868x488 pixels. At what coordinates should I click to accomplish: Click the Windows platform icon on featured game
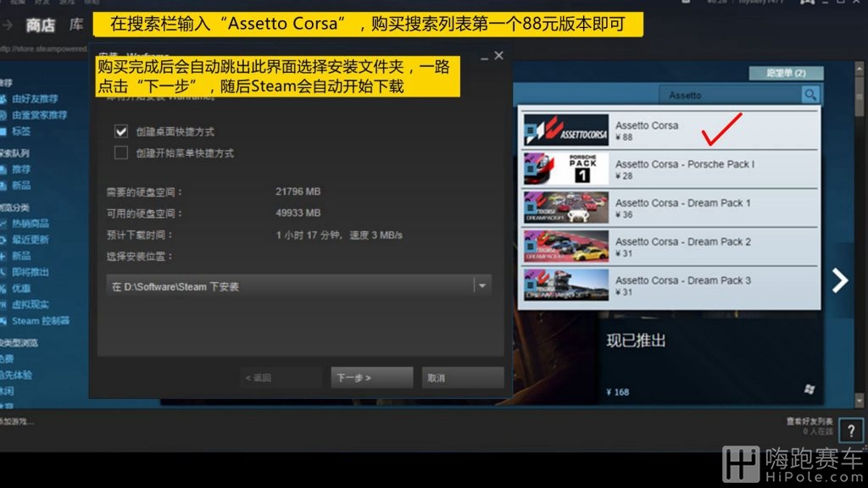point(810,390)
